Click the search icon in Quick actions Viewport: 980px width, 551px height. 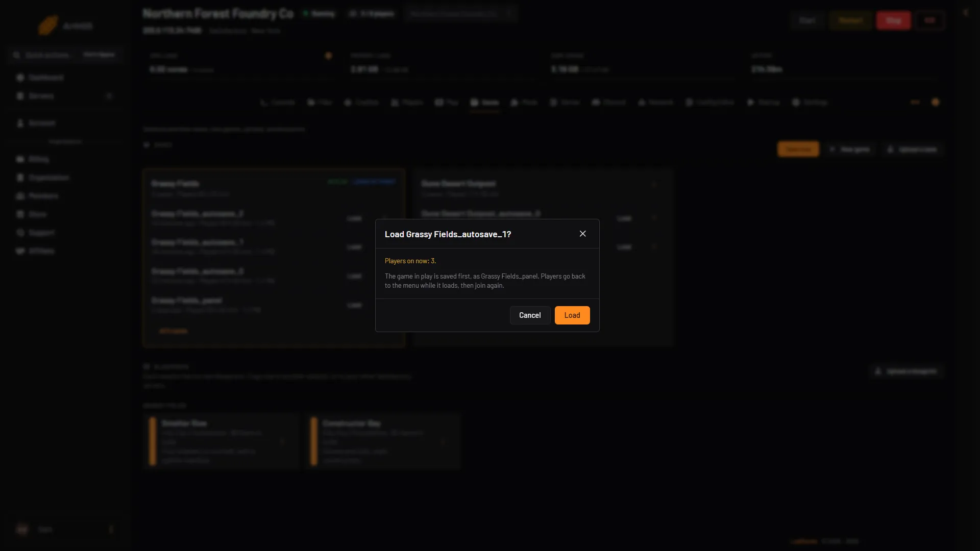click(x=17, y=55)
